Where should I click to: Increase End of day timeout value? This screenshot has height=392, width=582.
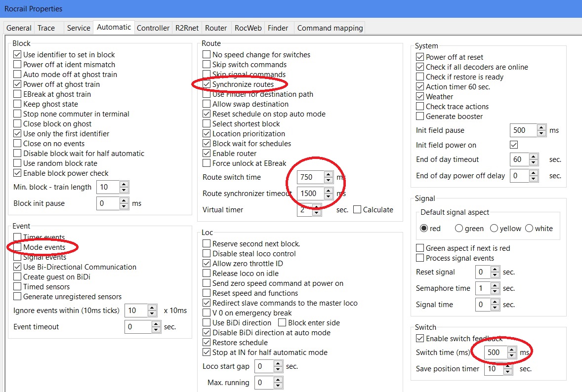pos(534,157)
